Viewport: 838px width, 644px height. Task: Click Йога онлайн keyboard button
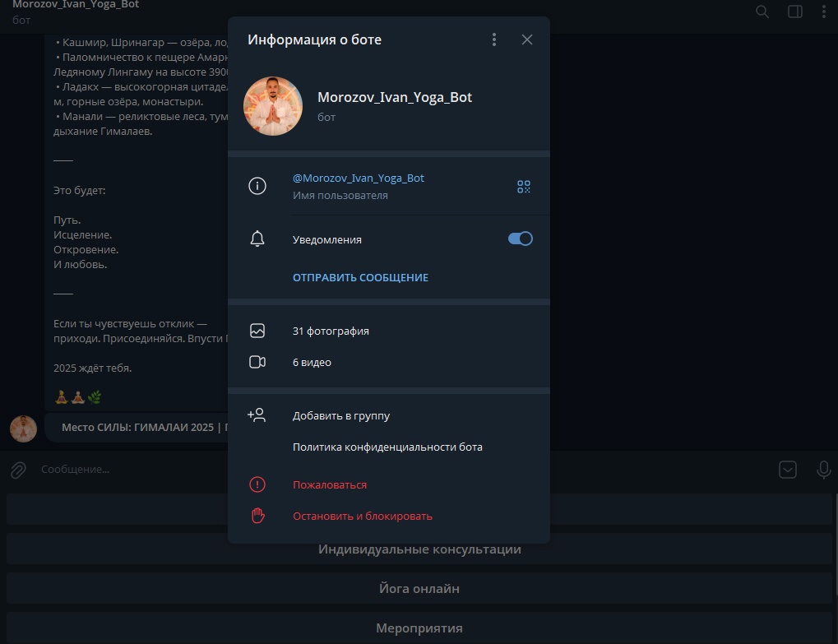coord(419,588)
